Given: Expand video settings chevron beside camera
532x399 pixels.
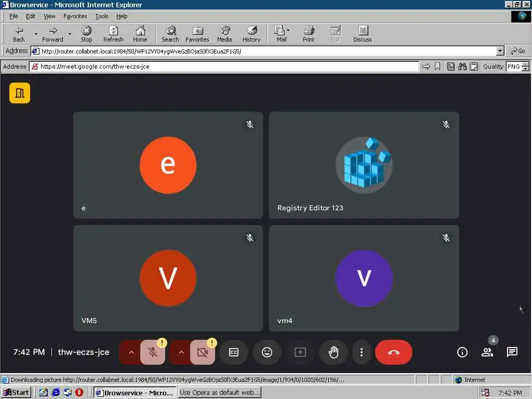Looking at the screenshot, I should 181,352.
